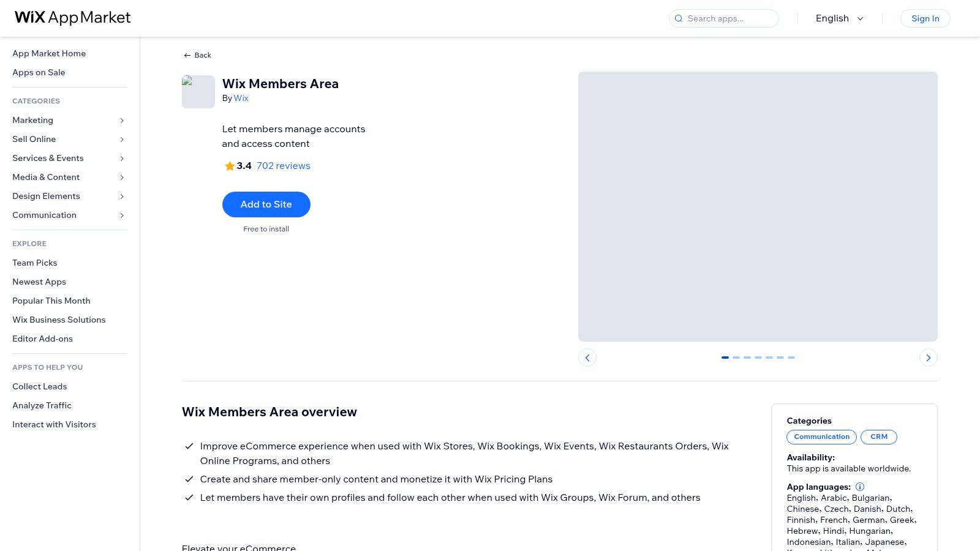This screenshot has width=980, height=551.
Task: Click the Wix App Market logo
Action: coord(72,18)
